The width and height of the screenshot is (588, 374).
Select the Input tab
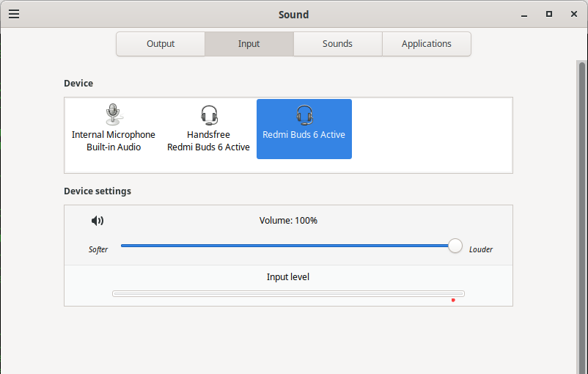point(249,44)
